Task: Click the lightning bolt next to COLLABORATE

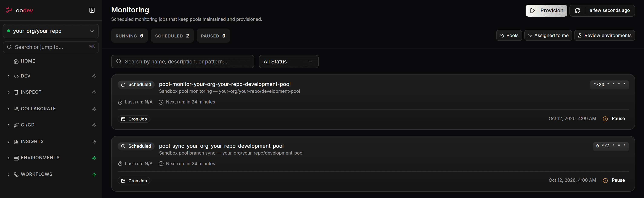Action: pos(94,109)
